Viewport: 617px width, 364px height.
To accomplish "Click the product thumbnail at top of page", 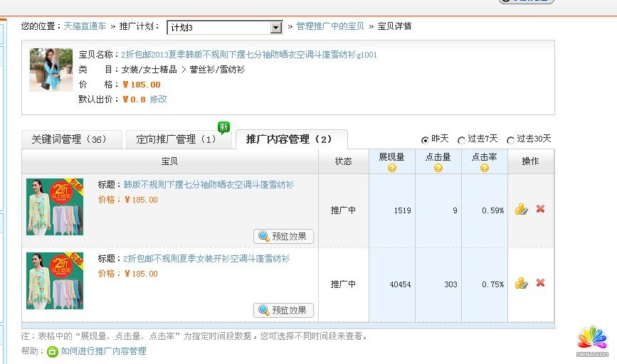I will (x=51, y=70).
